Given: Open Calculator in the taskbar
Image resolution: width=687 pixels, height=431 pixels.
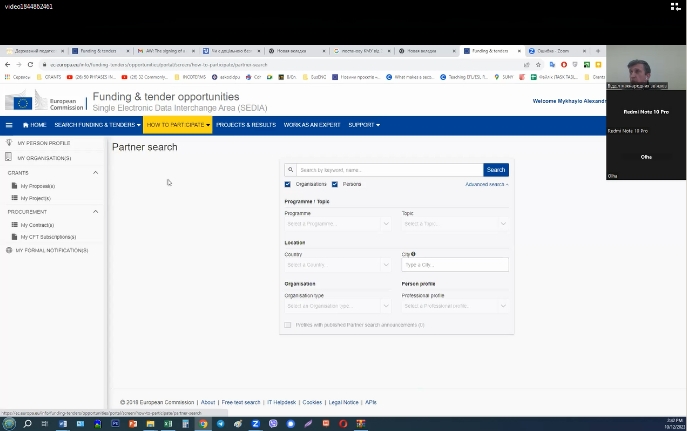Looking at the screenshot, I should click(185, 424).
